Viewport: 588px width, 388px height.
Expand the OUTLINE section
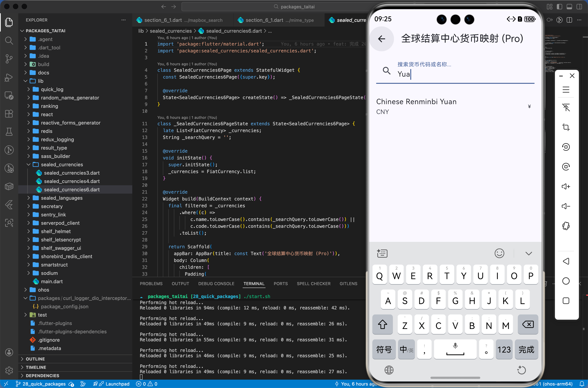[35, 359]
